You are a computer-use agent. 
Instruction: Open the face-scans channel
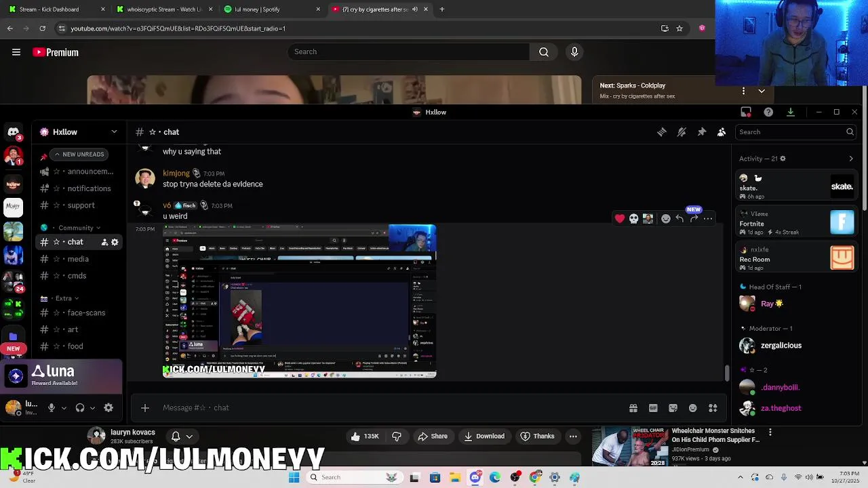tap(79, 312)
